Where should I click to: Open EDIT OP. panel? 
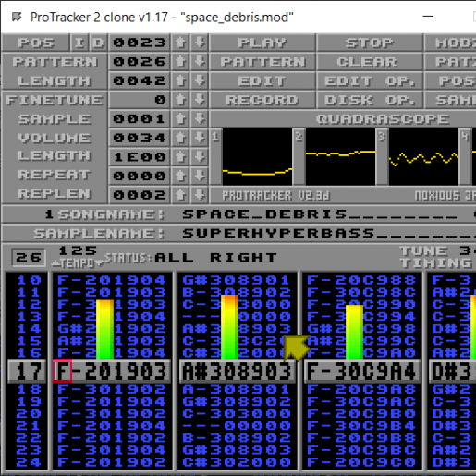pyautogui.click(x=370, y=80)
